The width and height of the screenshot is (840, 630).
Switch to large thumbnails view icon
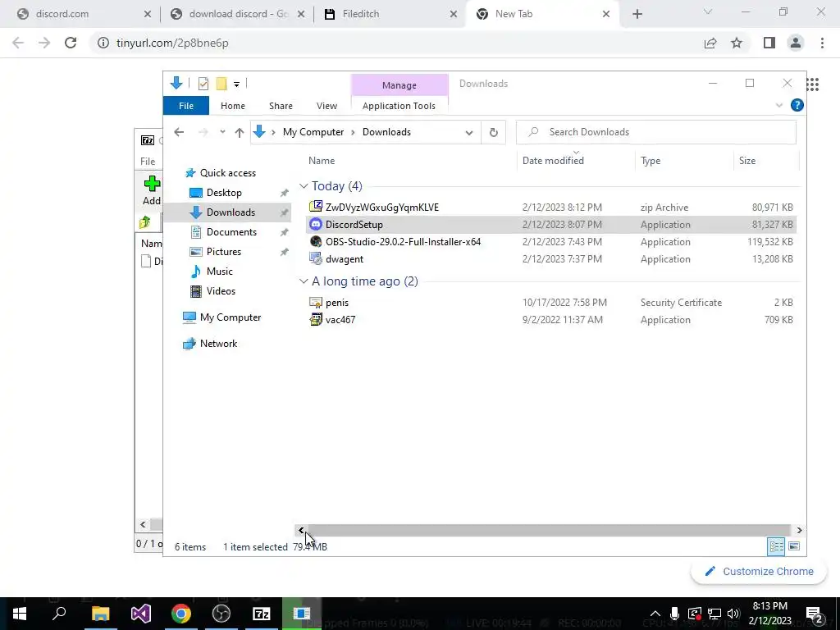pos(794,546)
